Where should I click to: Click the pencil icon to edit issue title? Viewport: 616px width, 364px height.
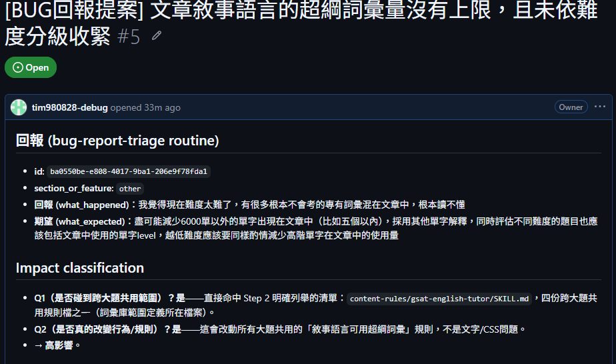click(157, 36)
